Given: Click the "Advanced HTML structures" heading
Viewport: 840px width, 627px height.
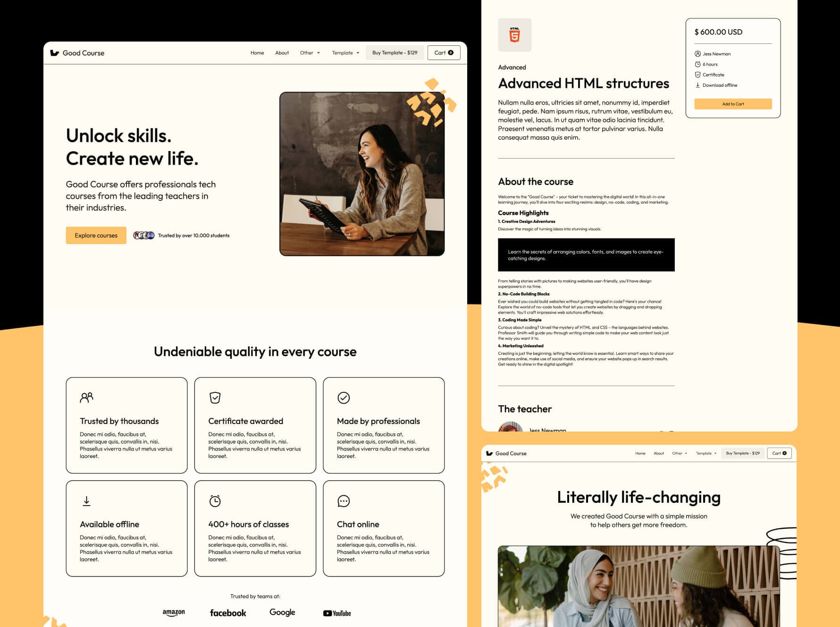Looking at the screenshot, I should tap(584, 84).
